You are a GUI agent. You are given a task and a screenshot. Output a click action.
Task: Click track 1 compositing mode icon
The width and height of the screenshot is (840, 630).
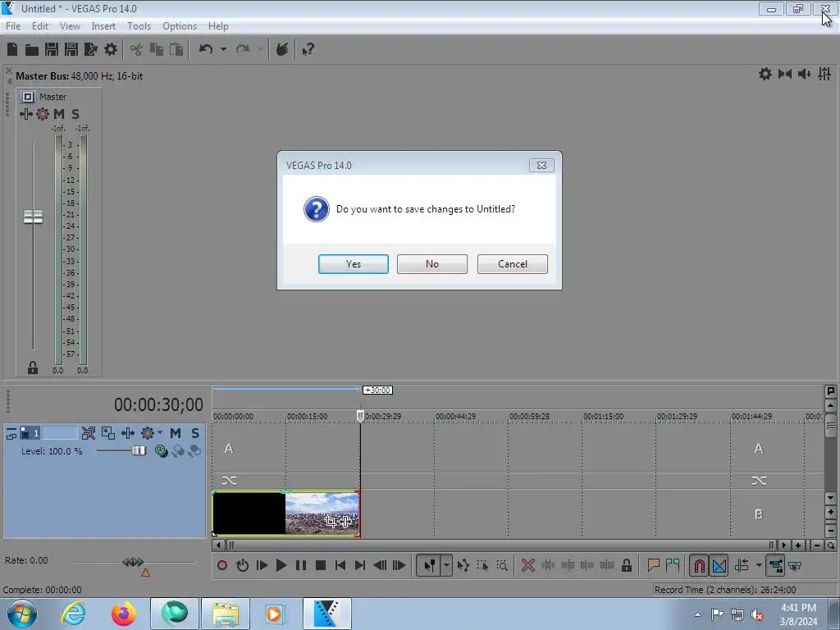(x=162, y=451)
